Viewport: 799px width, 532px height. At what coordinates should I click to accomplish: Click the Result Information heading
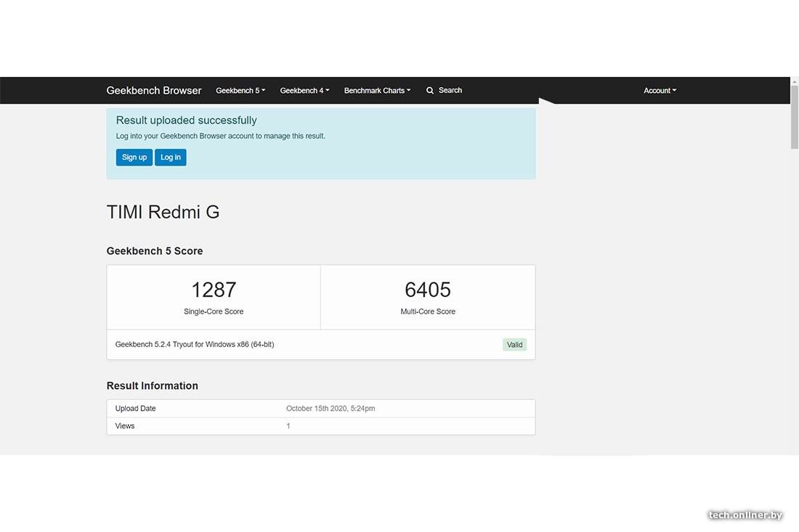(x=153, y=386)
